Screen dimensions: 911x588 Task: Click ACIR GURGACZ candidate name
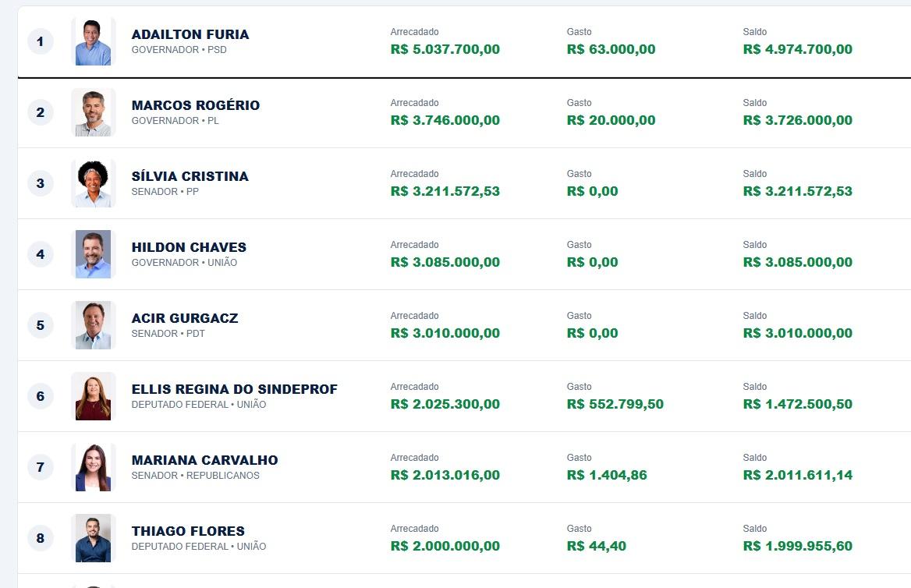pyautogui.click(x=185, y=318)
